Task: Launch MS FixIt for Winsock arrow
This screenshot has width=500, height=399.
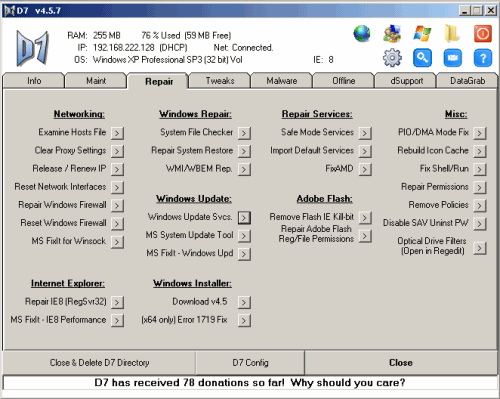Action: pos(117,241)
